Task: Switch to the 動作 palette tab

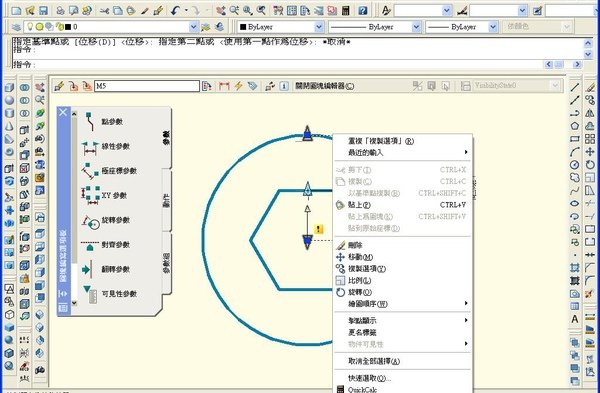Action: 166,201
